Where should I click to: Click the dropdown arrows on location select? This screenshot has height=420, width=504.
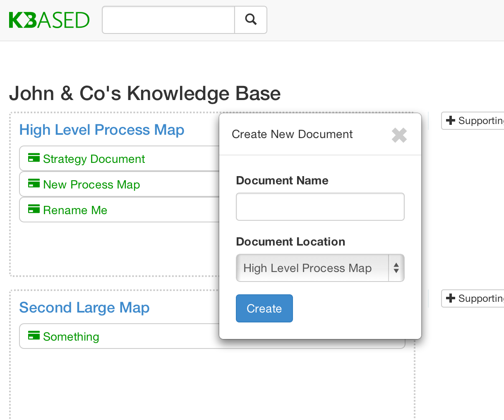tap(396, 268)
